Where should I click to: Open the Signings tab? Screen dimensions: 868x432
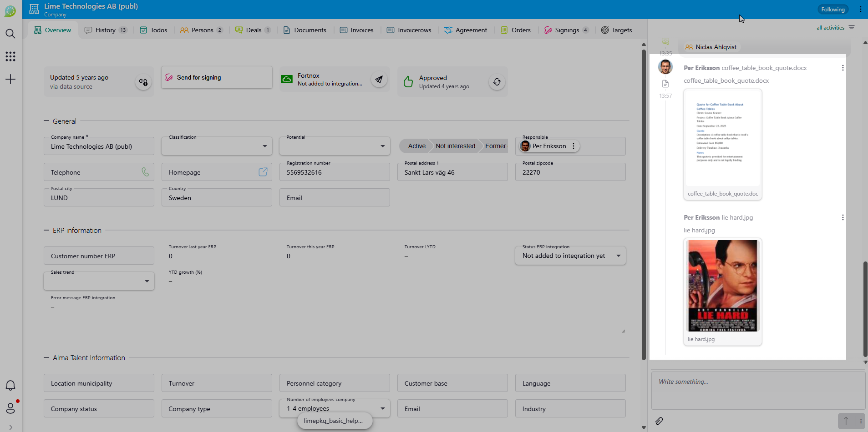coord(567,30)
